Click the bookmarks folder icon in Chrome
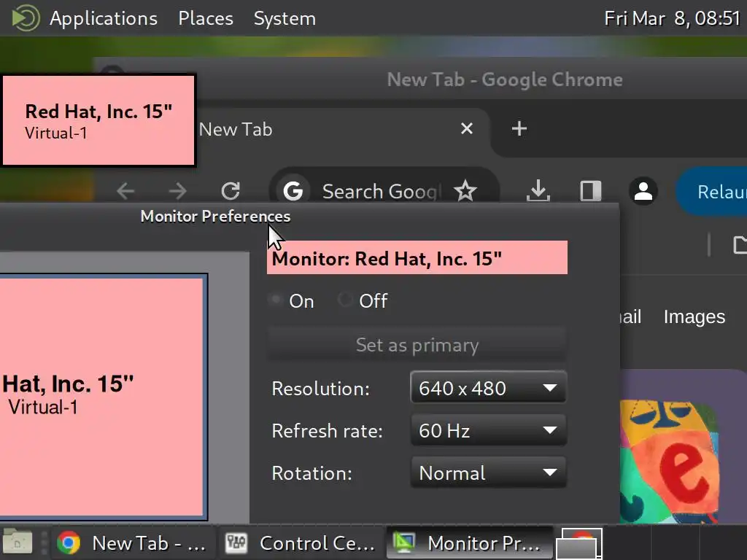The height and width of the screenshot is (560, 747). (740, 245)
